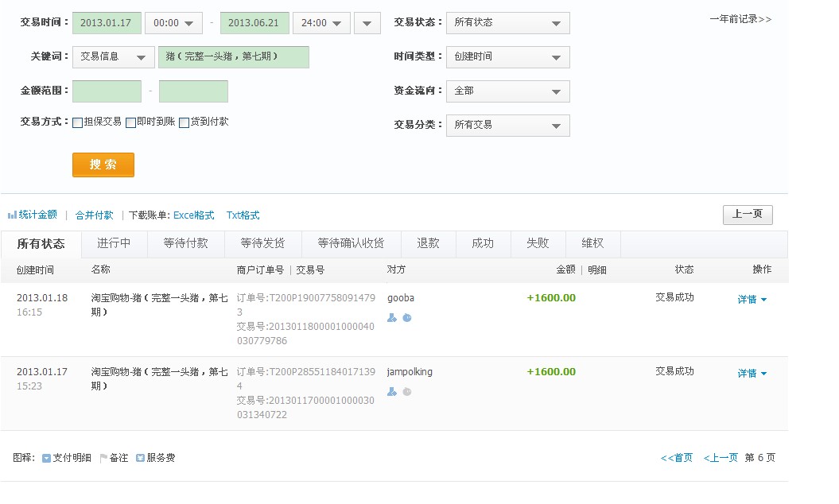This screenshot has width=839, height=504.
Task: Expand 详情 for the gooba transaction
Action: tap(752, 300)
